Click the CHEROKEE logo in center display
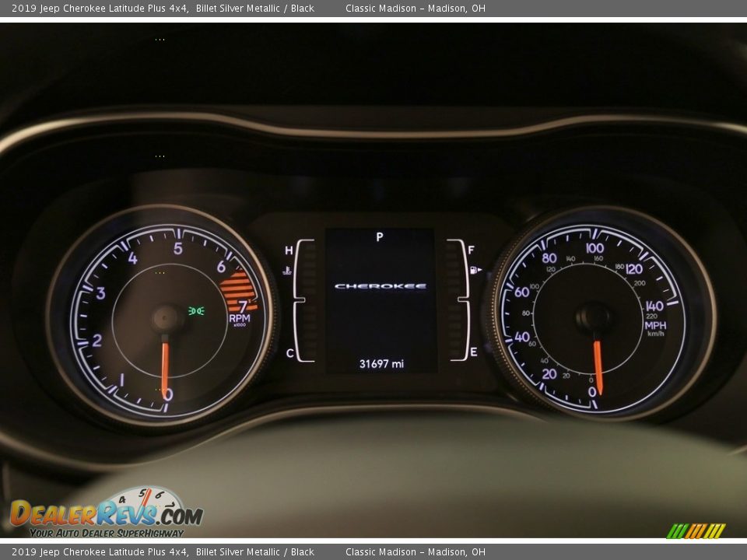The width and height of the screenshot is (747, 560). pyautogui.click(x=380, y=286)
